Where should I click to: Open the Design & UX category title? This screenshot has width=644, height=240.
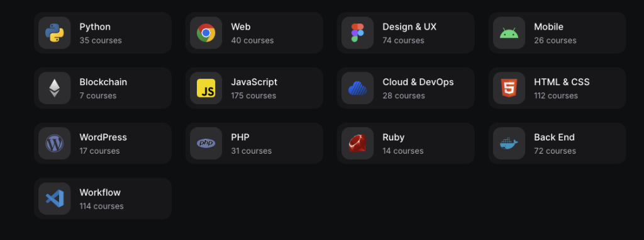click(x=409, y=27)
